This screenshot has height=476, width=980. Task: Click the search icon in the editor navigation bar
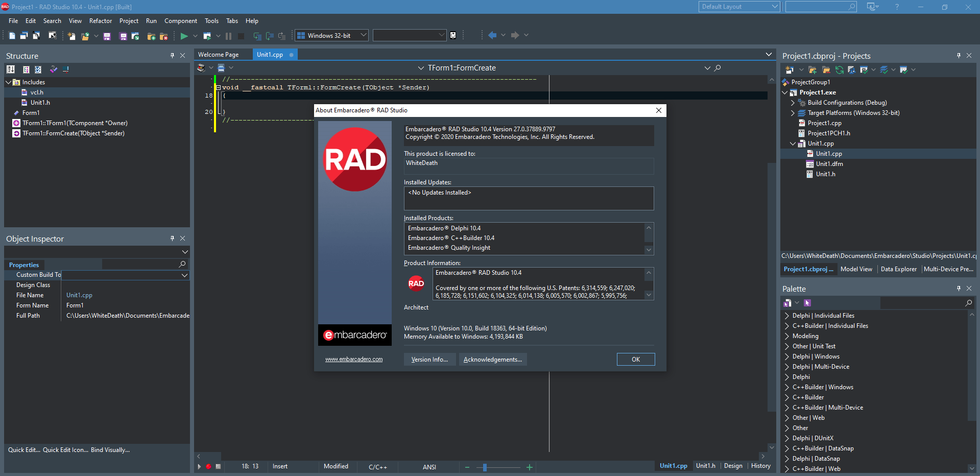[x=718, y=68]
